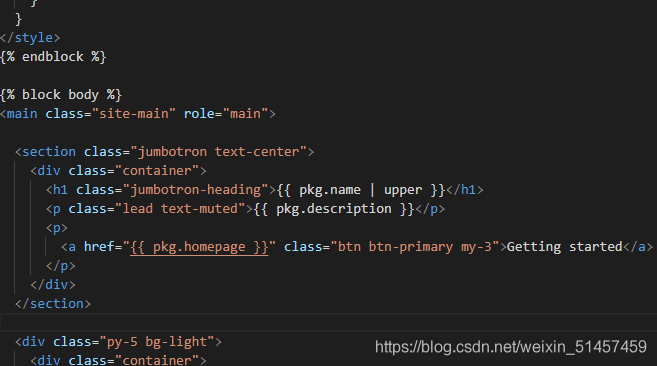
Task: Click the underlined '{{ pkg.homepage }}' link
Action: click(199, 247)
